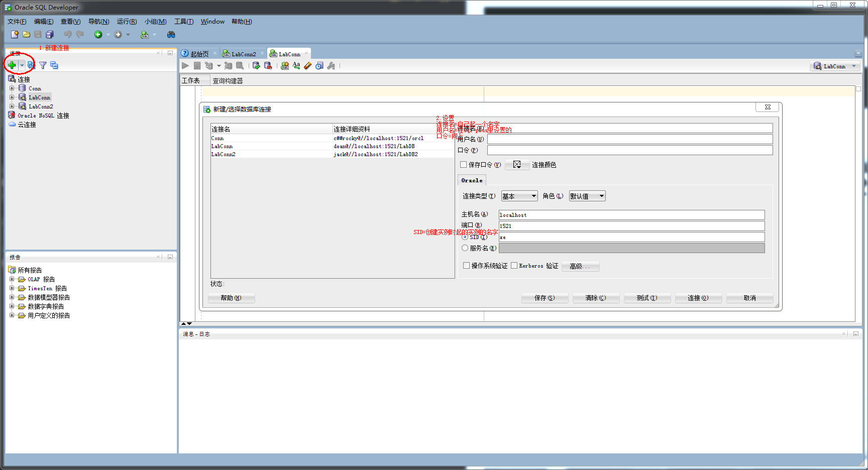The image size is (868, 470).
Task: Enable Kerberos authentication checkbox
Action: coord(514,266)
